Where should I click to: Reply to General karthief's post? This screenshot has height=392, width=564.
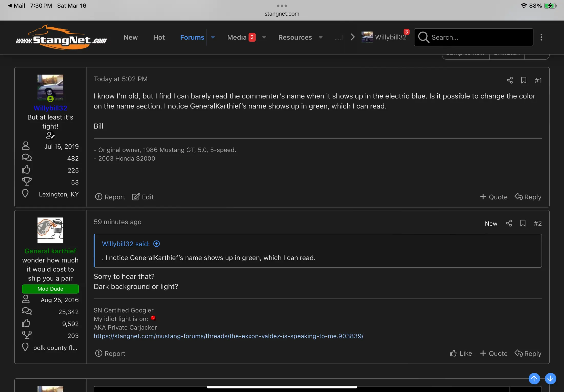tap(528, 353)
